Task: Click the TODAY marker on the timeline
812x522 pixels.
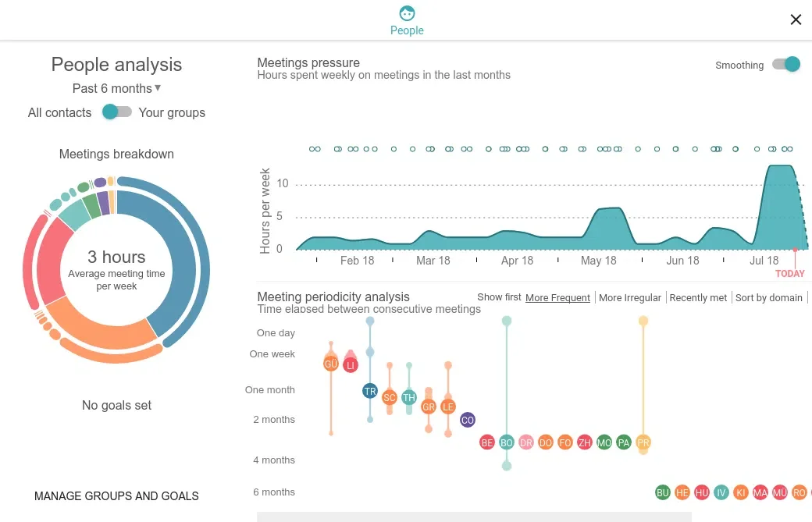Action: tap(789, 274)
